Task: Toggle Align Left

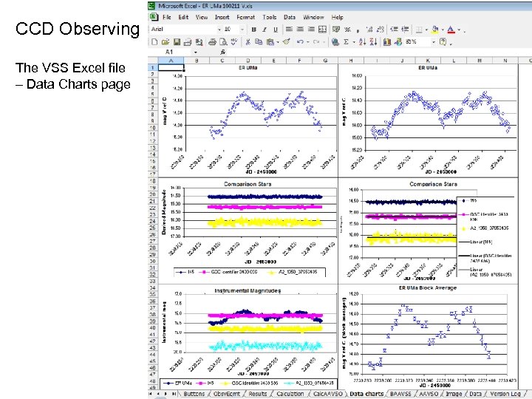Action: point(289,30)
